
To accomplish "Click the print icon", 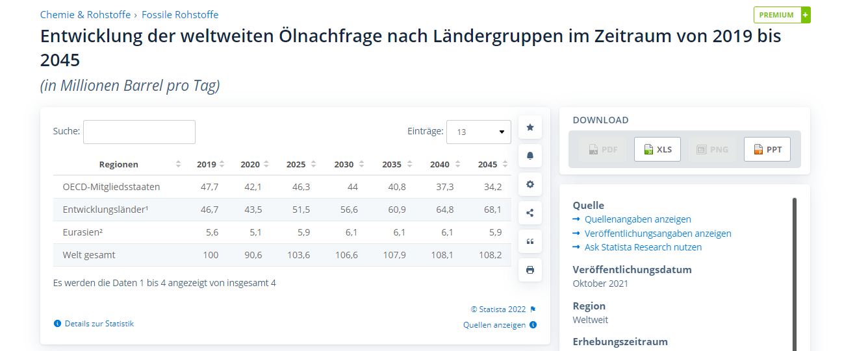I will pos(530,270).
